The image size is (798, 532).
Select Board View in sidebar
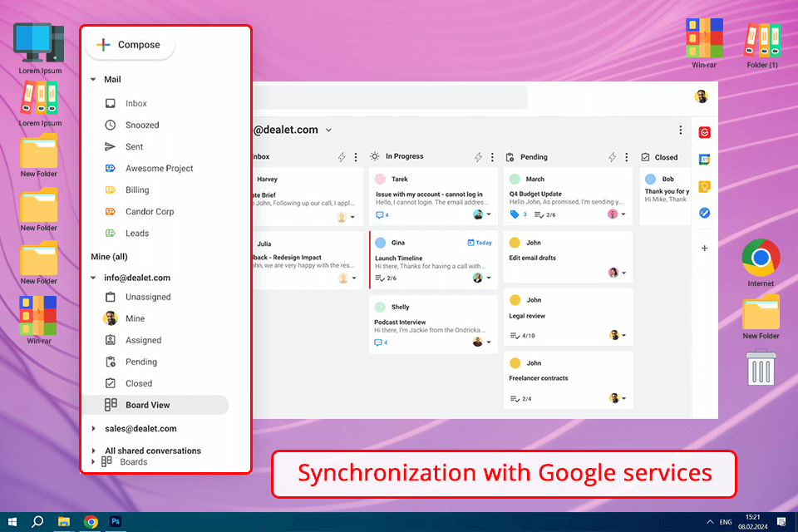[155, 405]
